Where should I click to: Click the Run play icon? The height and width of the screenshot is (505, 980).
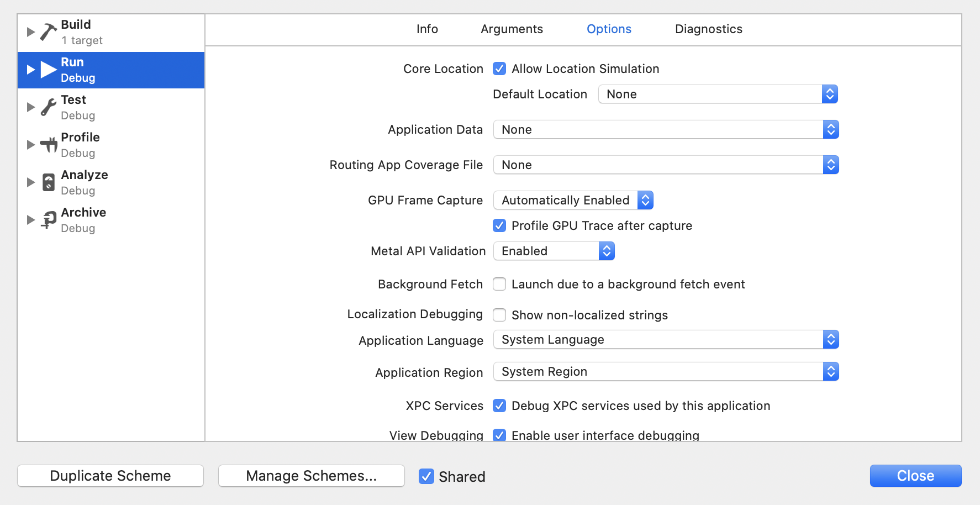[x=48, y=70]
